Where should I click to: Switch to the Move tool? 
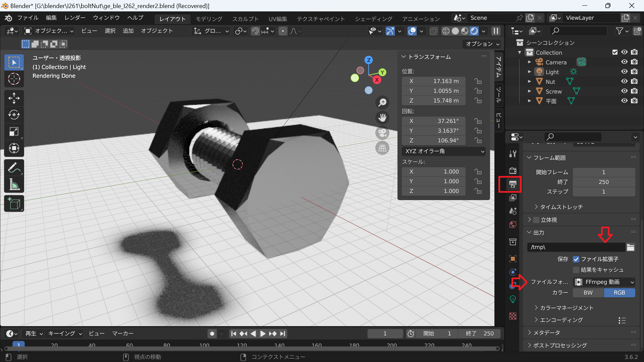14,98
